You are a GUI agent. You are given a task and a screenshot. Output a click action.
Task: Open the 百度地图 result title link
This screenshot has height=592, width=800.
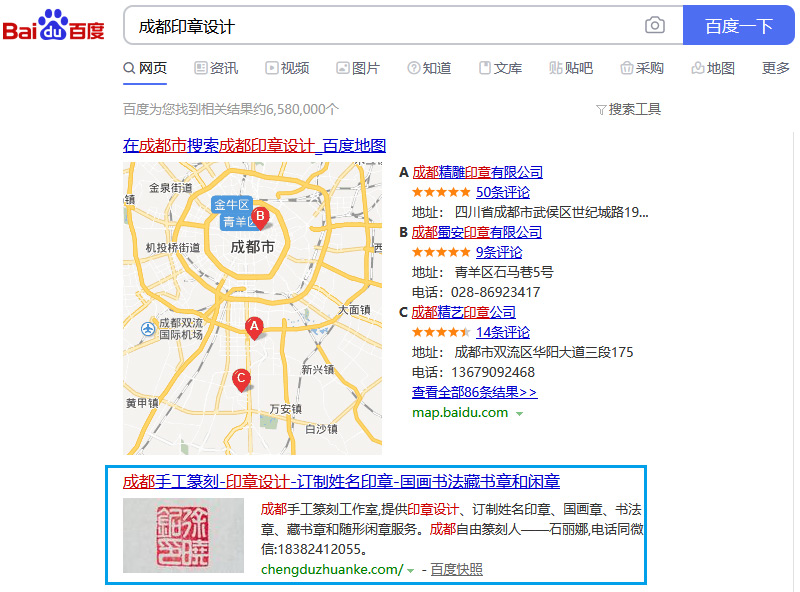tap(254, 146)
